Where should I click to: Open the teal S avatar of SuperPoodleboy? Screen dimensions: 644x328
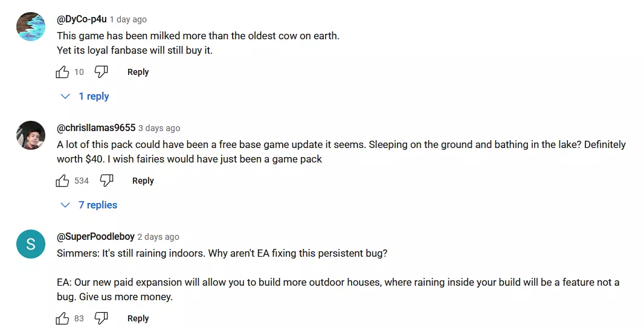[31, 244]
